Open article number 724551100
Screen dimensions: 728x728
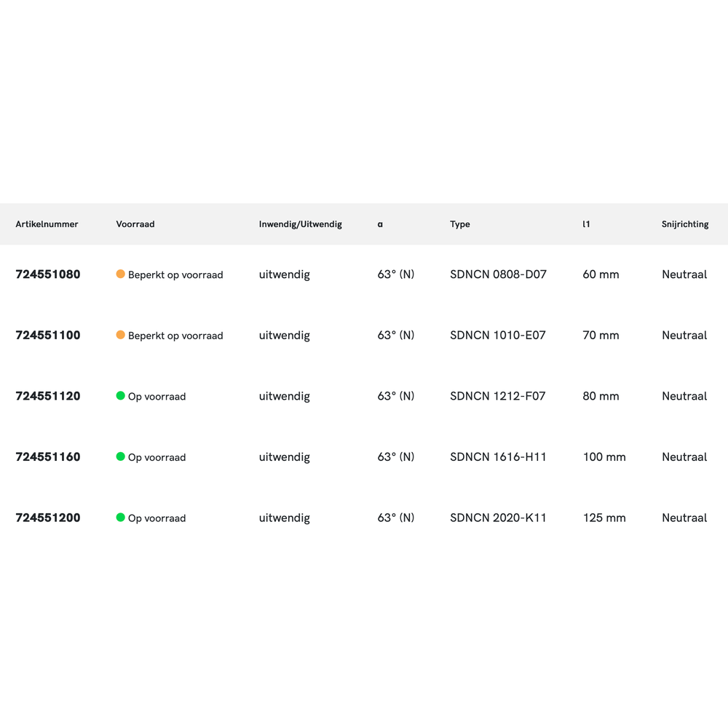(48, 336)
